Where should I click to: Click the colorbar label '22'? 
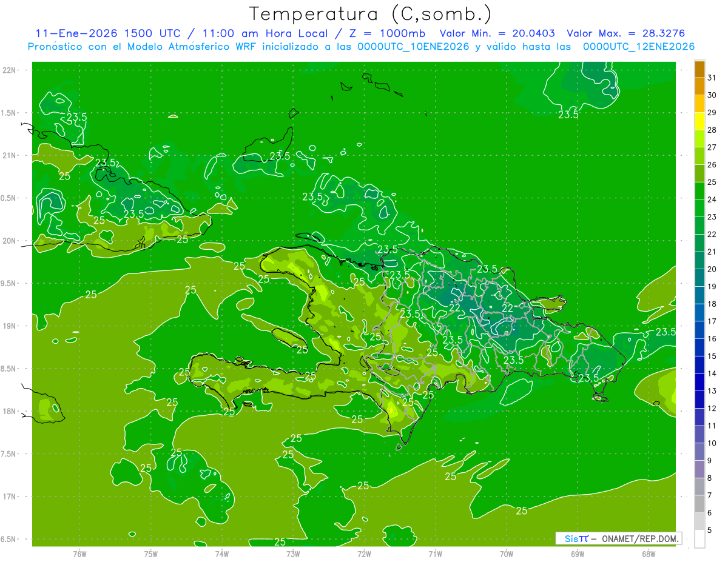click(x=712, y=234)
